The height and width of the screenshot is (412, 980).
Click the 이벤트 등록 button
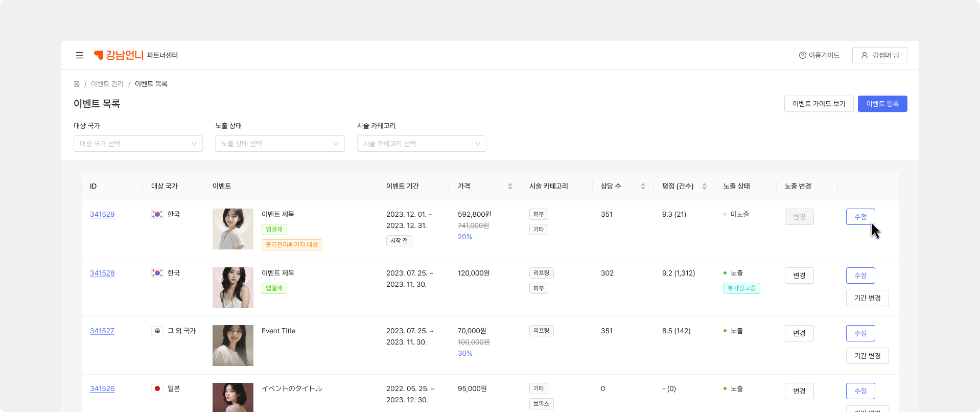pyautogui.click(x=882, y=104)
